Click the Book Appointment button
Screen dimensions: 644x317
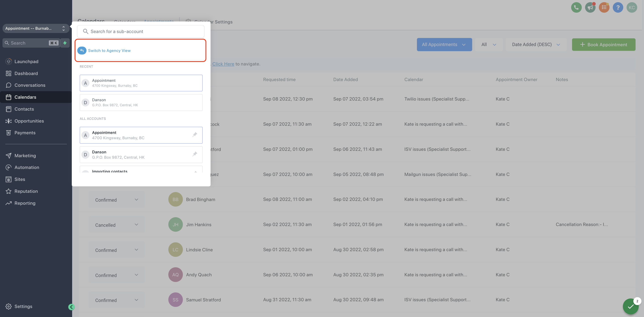(x=603, y=44)
